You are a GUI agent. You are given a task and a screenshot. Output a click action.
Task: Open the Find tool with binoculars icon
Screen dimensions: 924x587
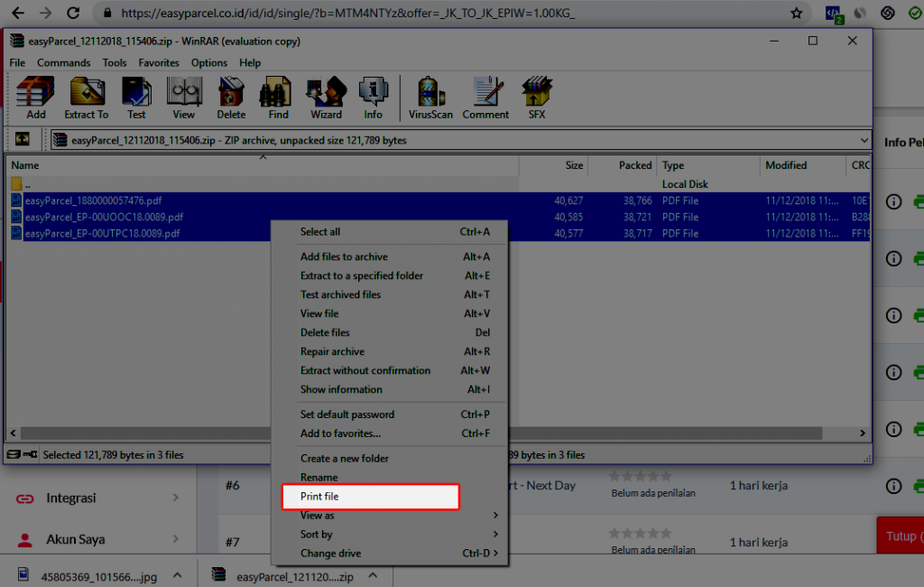(278, 98)
